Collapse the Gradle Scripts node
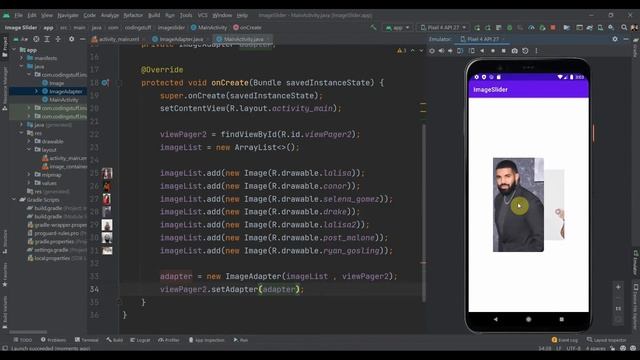The image size is (640, 360). click(14, 200)
